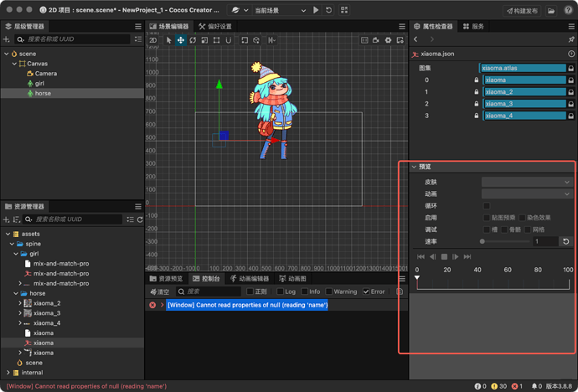
Task: Enable tint effect checkbox
Action: [x=522, y=218]
